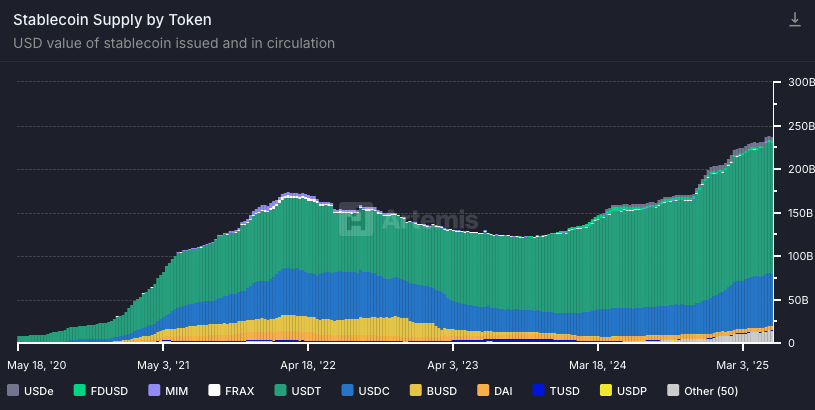815x410 pixels.
Task: Toggle the Other (50) legend entry
Action: click(x=672, y=391)
